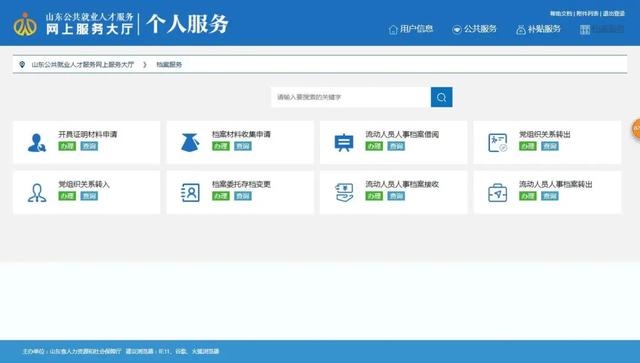Click the 个人服务 header title
Image resolution: width=640 pixels, height=363 pixels.
(x=187, y=24)
